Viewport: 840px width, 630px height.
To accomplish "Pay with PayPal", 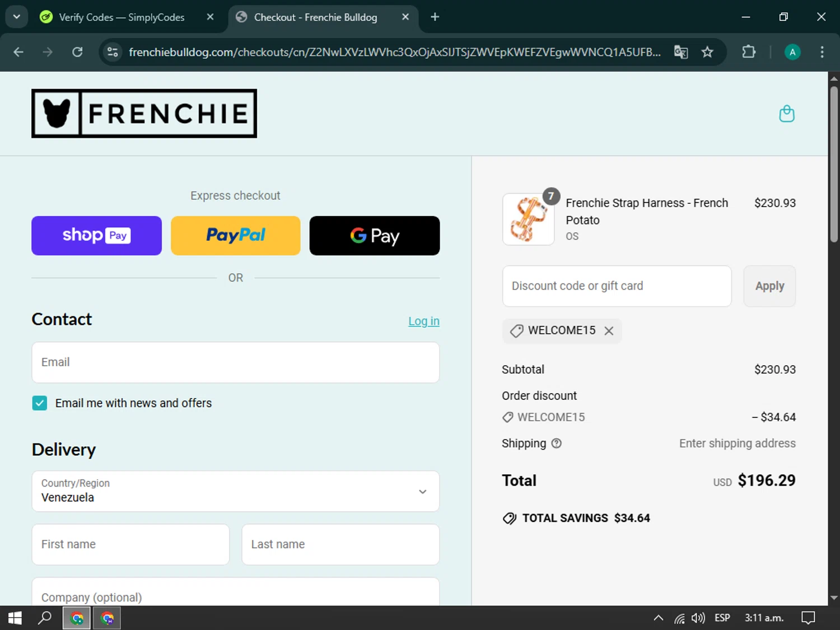I will pos(235,236).
